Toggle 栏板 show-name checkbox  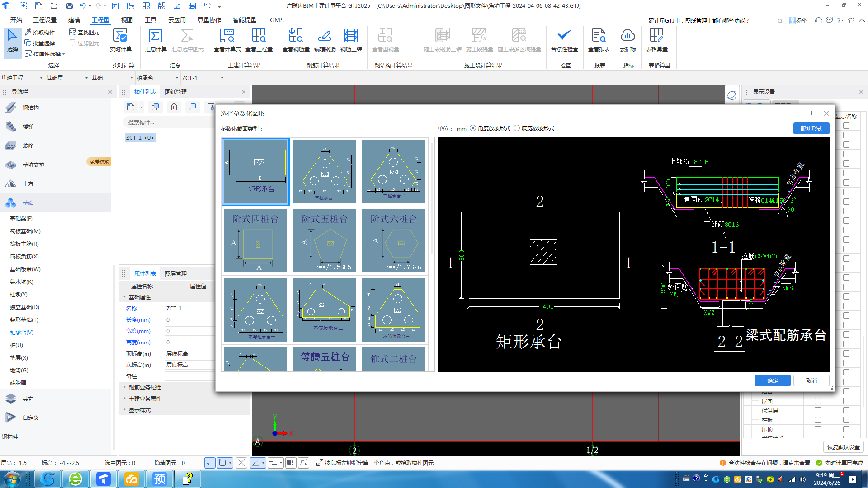846,420
